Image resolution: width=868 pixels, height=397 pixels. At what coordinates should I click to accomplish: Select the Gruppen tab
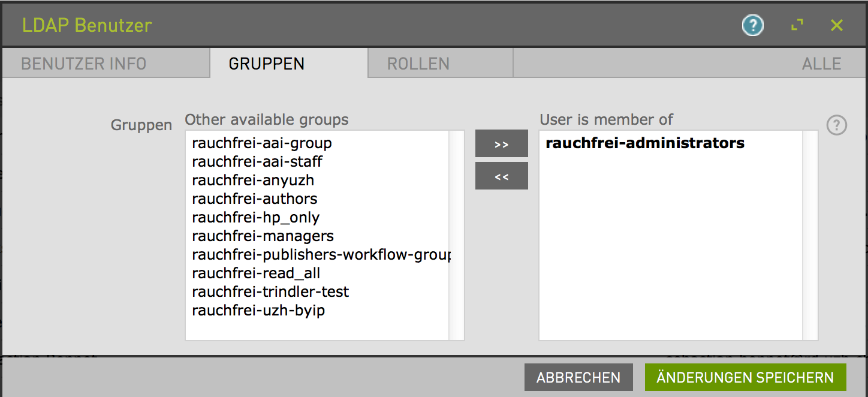coord(266,64)
